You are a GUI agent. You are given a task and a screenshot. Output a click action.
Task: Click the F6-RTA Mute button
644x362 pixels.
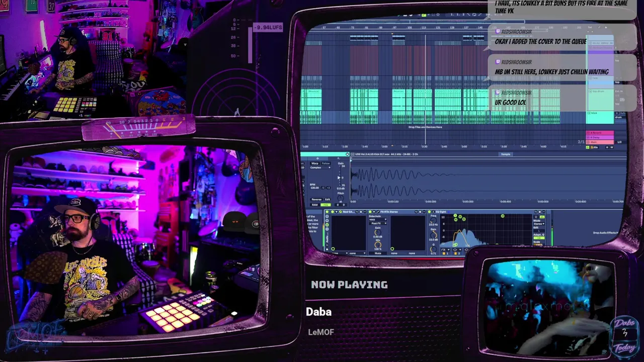(378, 253)
